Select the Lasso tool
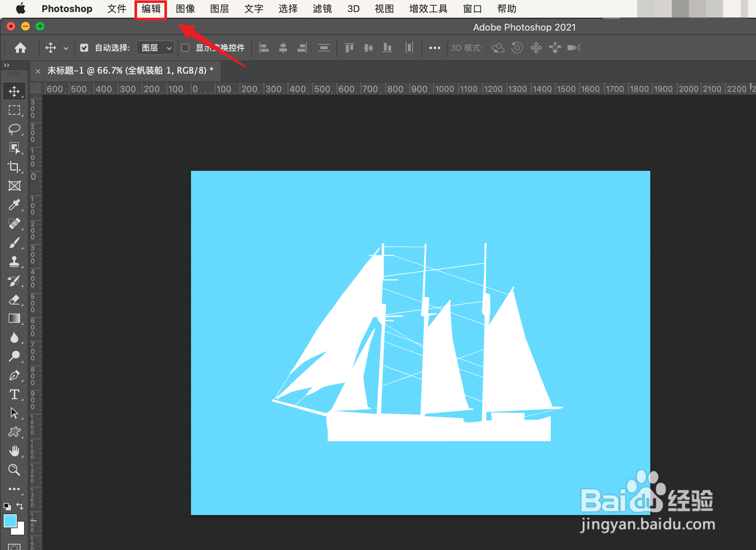Viewport: 756px width, 550px height. [14, 129]
